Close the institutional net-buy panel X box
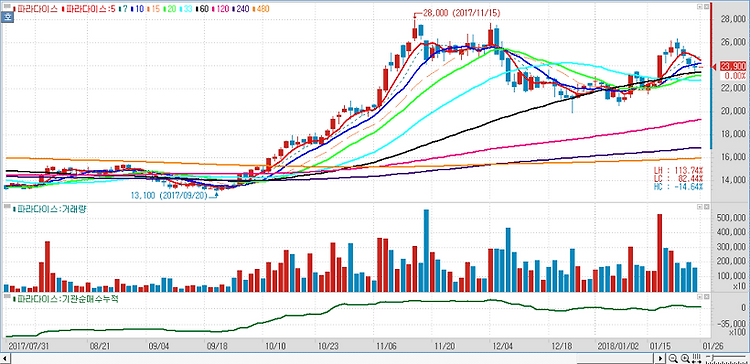This screenshot has height=364, width=750. coord(705,297)
